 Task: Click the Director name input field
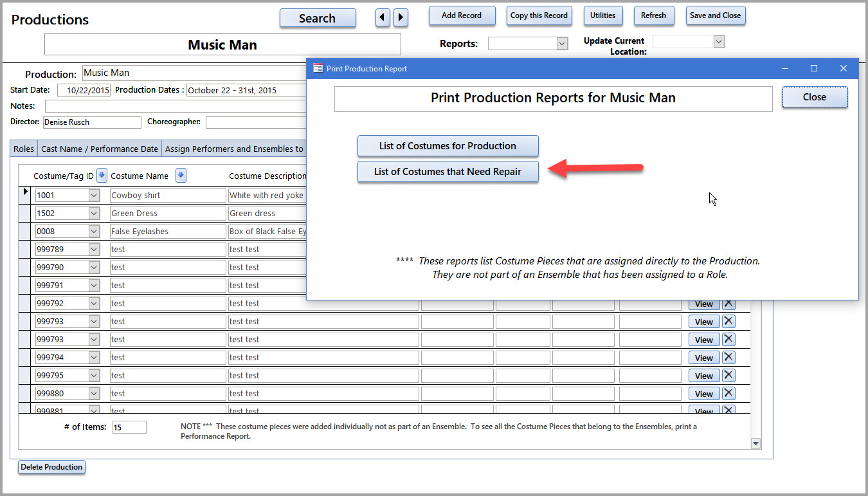tap(91, 122)
